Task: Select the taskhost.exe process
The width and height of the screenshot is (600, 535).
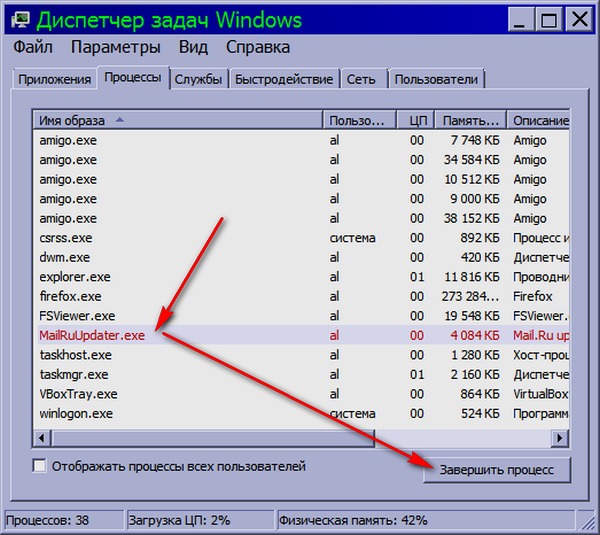Action: [x=301, y=355]
